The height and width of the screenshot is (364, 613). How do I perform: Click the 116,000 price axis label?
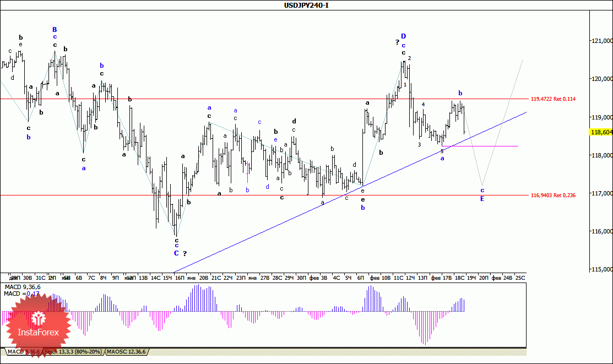[601, 231]
